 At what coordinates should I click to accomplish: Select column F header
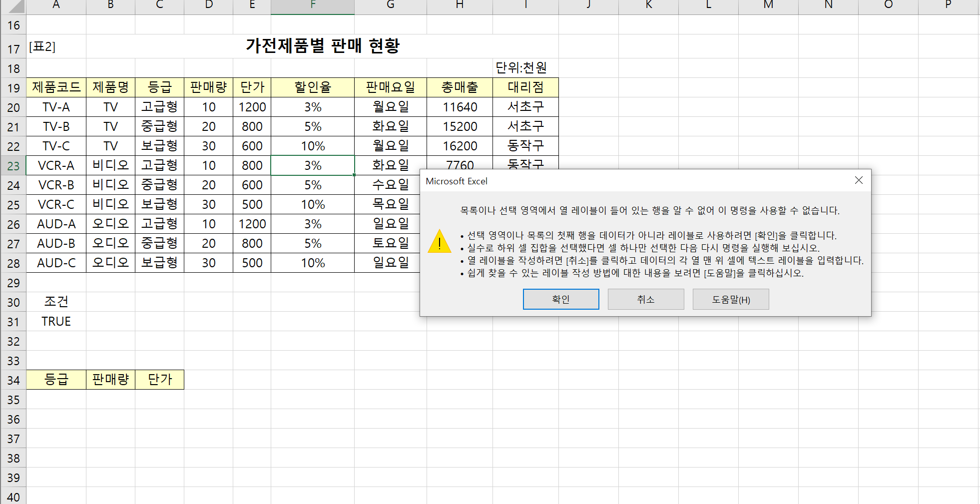coord(313,6)
